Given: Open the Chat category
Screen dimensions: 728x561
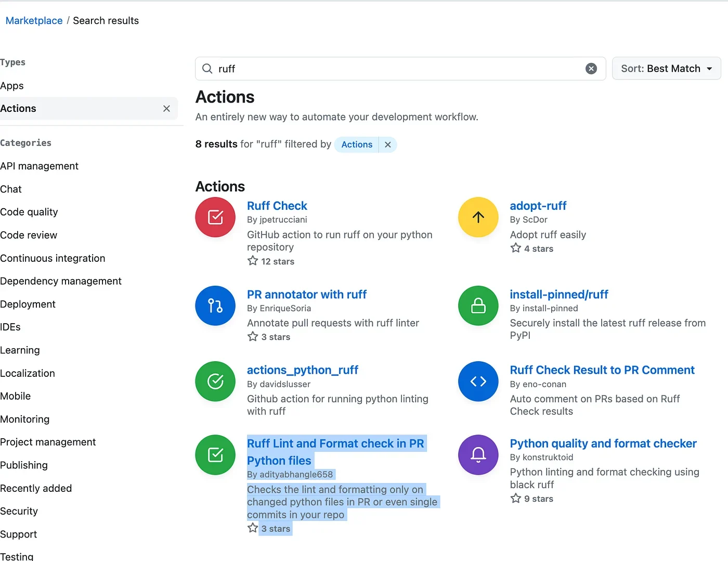Looking at the screenshot, I should [11, 189].
